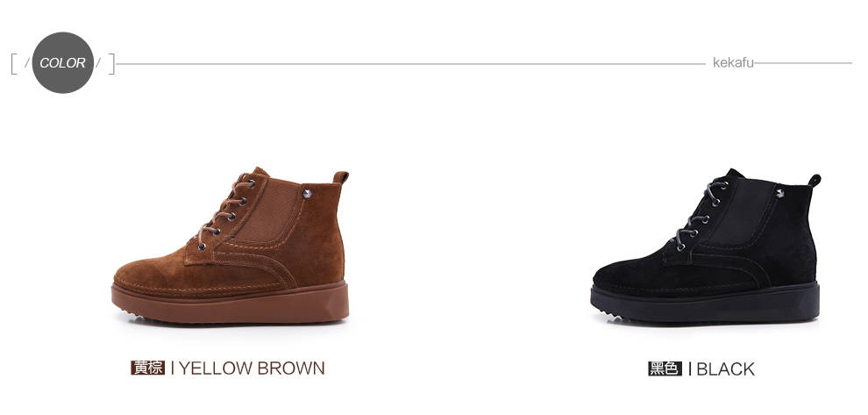Open the kekafu brand text
The width and height of the screenshot is (868, 415).
733,62
